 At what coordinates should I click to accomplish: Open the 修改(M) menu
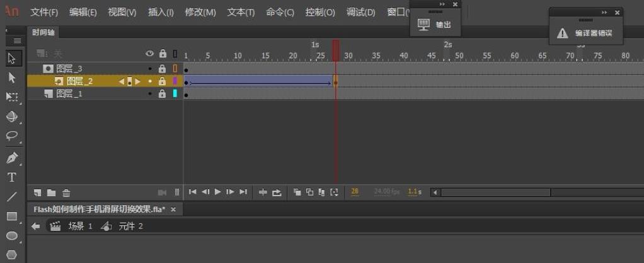click(x=200, y=13)
